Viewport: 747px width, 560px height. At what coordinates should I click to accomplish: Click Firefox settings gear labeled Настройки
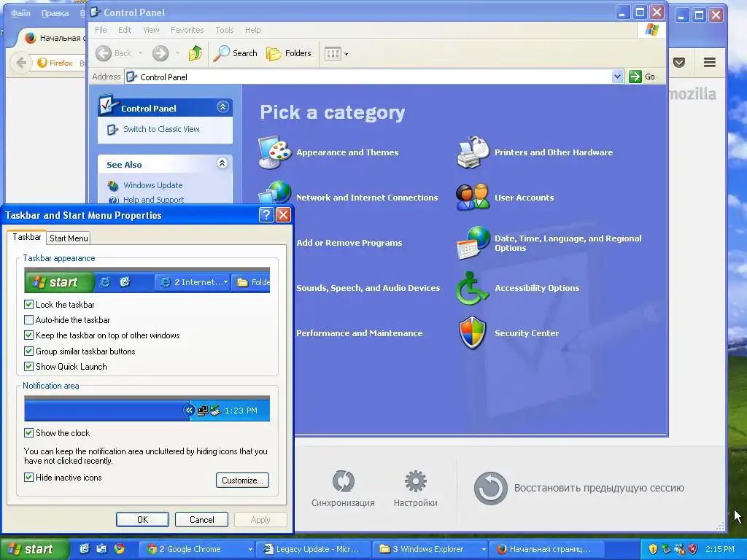pyautogui.click(x=415, y=481)
